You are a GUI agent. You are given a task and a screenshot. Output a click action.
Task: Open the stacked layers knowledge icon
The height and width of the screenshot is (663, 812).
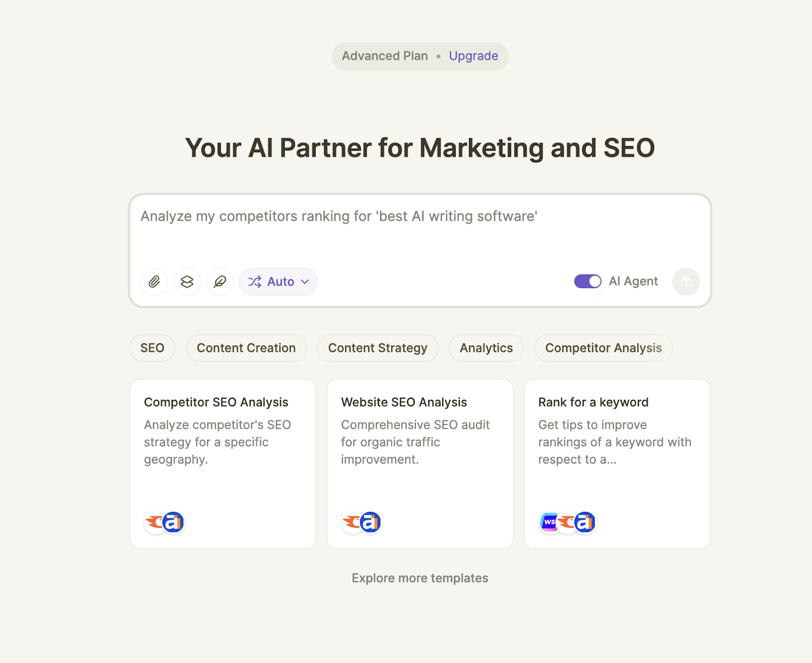click(x=187, y=282)
